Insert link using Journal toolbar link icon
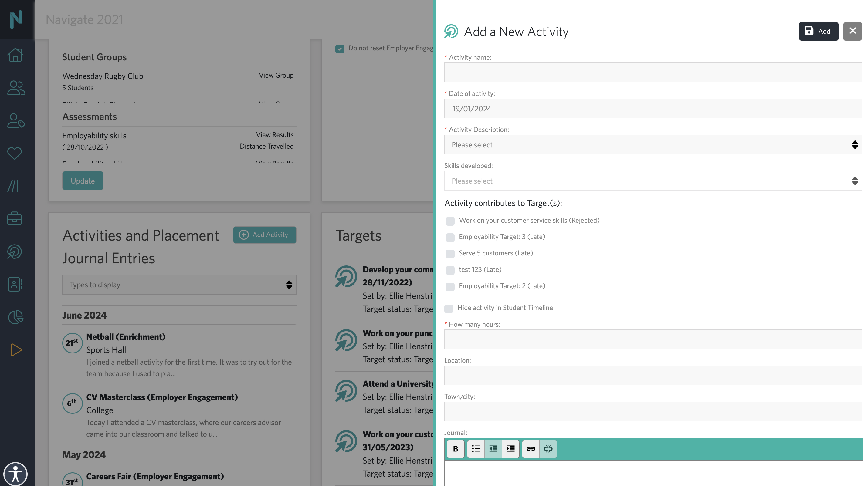This screenshot has width=868, height=486. (x=531, y=449)
